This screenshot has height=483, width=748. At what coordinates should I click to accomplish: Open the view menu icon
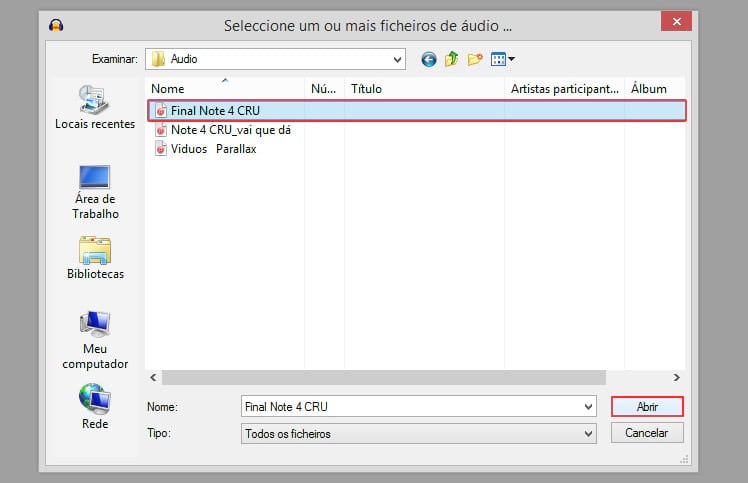tap(502, 59)
